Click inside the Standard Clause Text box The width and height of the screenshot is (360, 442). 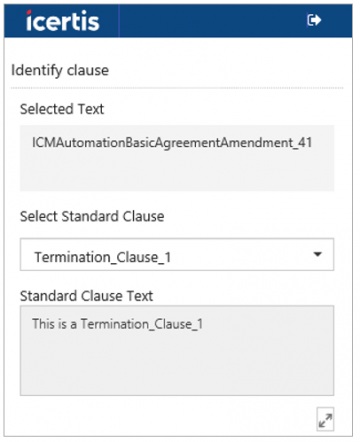pyautogui.click(x=177, y=351)
